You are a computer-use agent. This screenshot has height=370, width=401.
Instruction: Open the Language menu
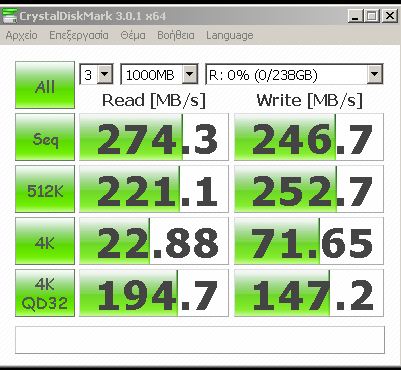point(230,35)
